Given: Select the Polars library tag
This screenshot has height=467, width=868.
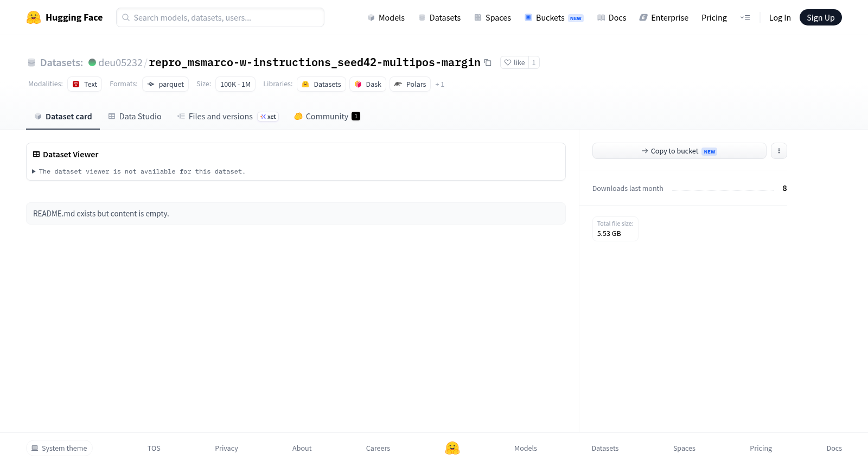Looking at the screenshot, I should click(410, 84).
